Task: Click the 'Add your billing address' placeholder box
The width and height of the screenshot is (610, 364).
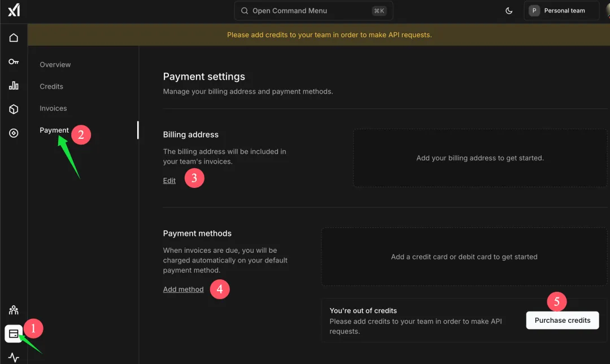Action: tap(480, 158)
